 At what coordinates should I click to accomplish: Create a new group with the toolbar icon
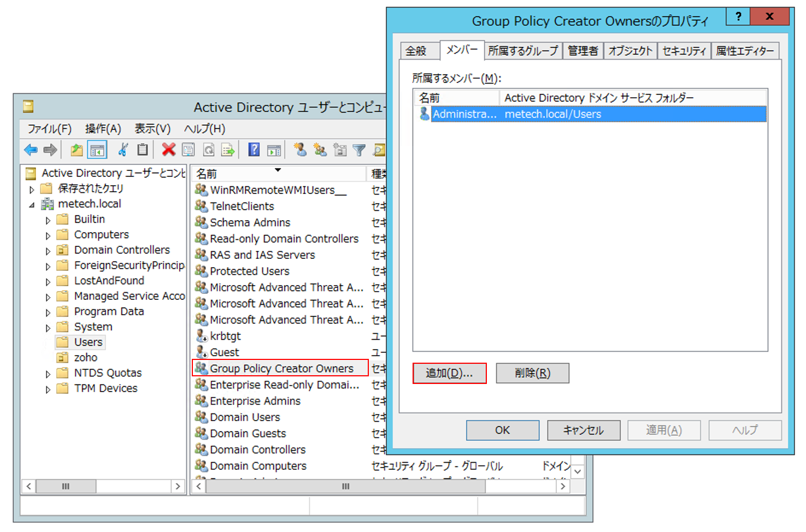(320, 150)
